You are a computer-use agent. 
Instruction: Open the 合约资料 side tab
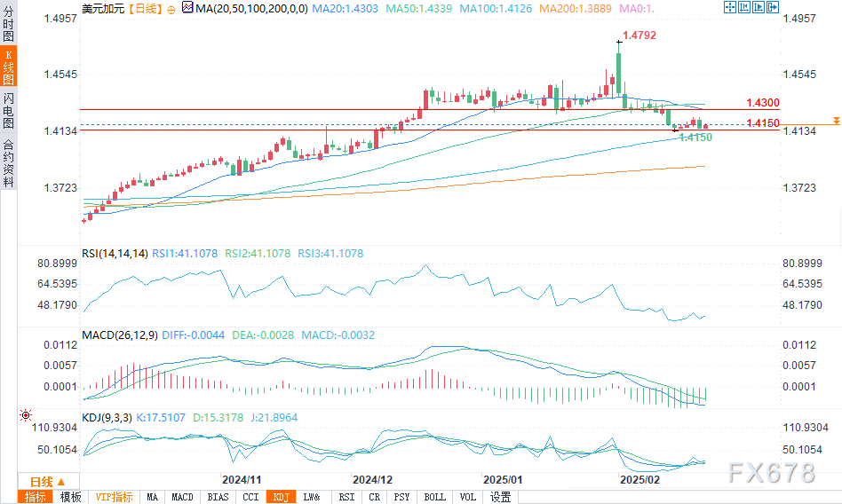point(8,163)
